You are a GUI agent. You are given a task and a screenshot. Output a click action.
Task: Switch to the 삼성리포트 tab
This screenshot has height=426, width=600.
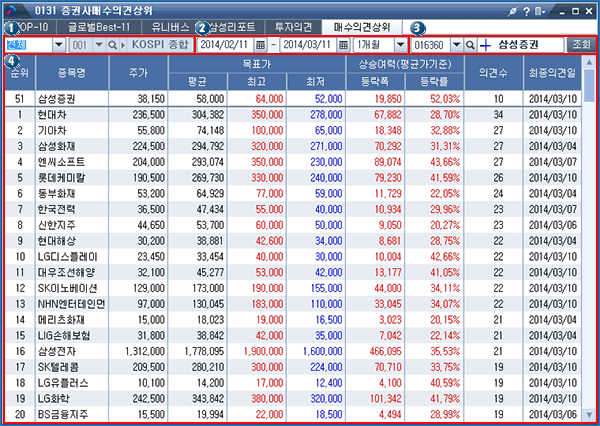[x=233, y=27]
